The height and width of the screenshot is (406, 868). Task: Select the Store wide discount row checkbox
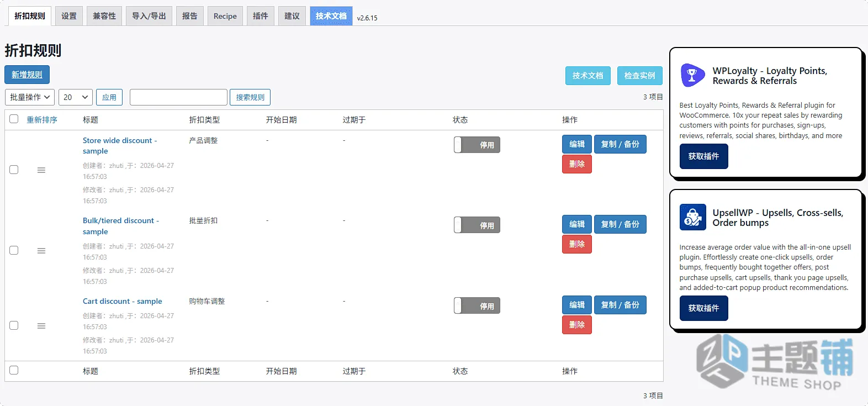tap(14, 170)
